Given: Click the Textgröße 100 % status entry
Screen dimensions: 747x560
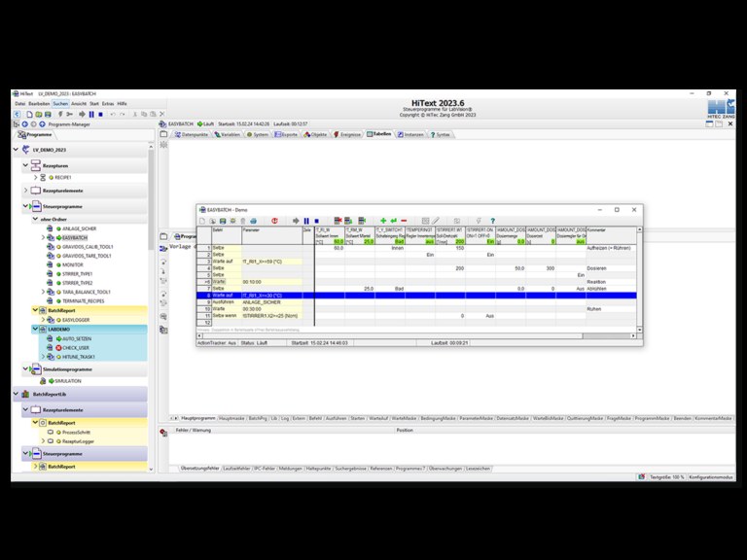Looking at the screenshot, I should (666, 476).
